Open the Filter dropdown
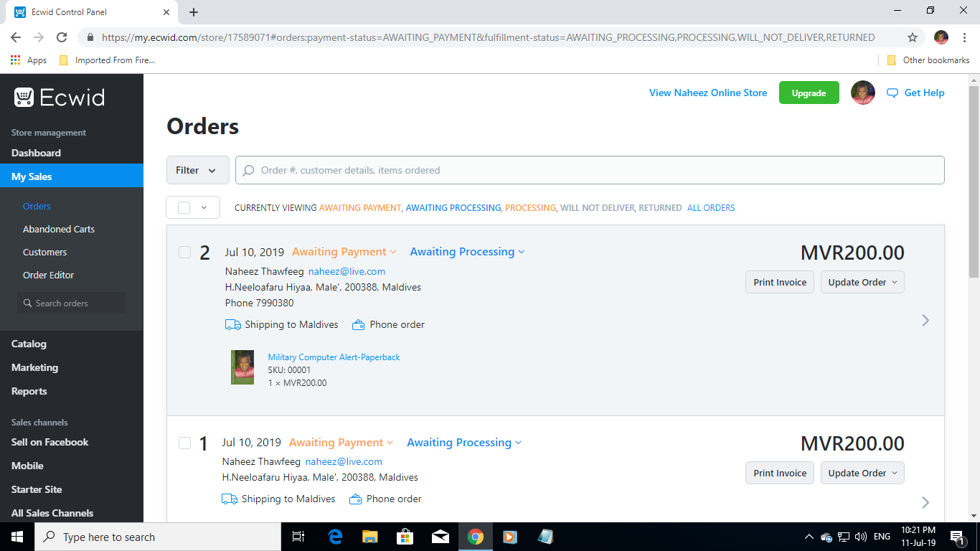Screen dimensions: 980x551 coord(198,170)
